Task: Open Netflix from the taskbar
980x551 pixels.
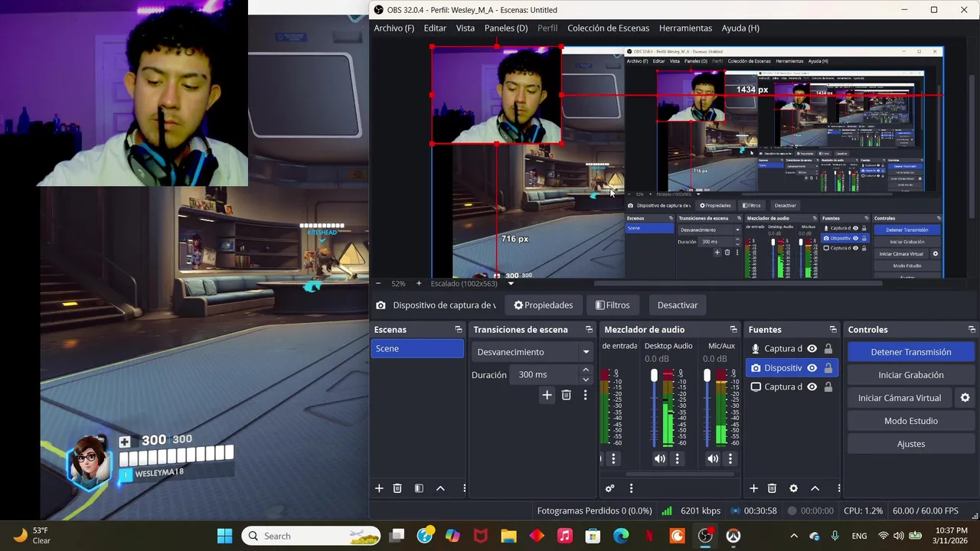Action: click(649, 536)
